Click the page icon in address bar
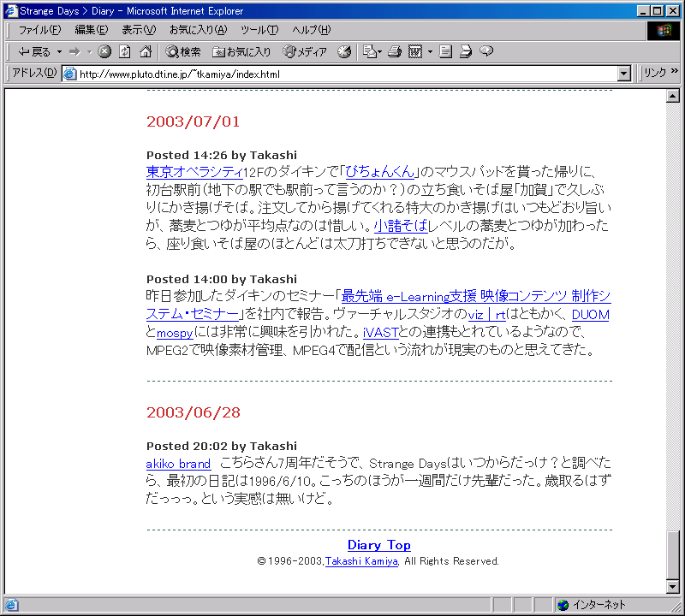Screen dimensions: 685x616 (x=69, y=74)
